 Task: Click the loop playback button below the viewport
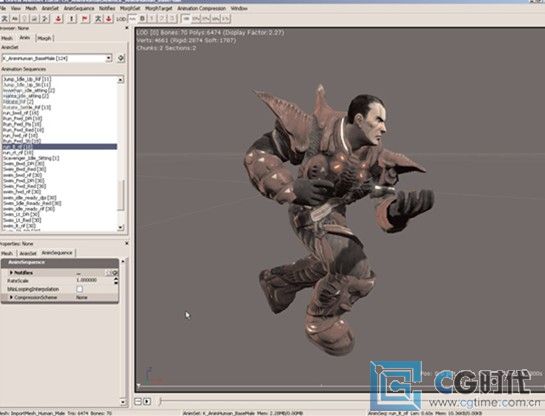tap(138, 401)
